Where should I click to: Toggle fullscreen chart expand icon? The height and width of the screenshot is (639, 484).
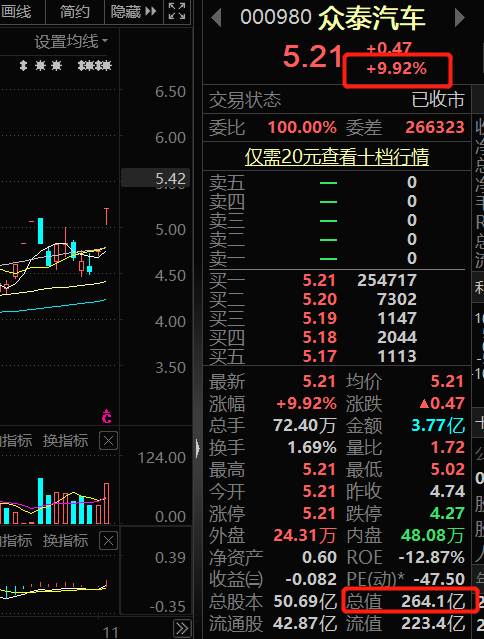[177, 11]
